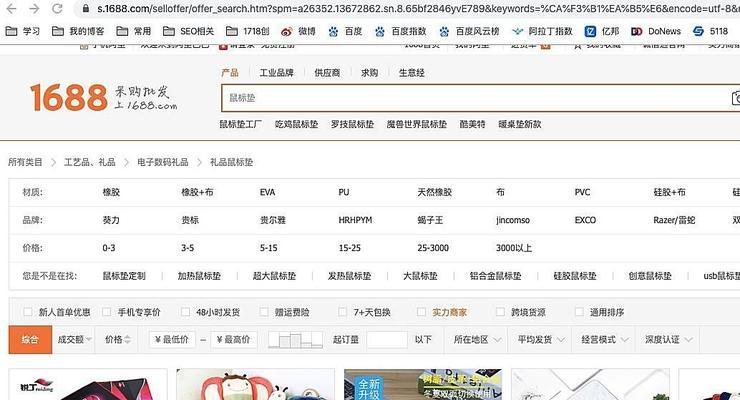Select the 求购 search tab
740x400 pixels.
click(370, 73)
